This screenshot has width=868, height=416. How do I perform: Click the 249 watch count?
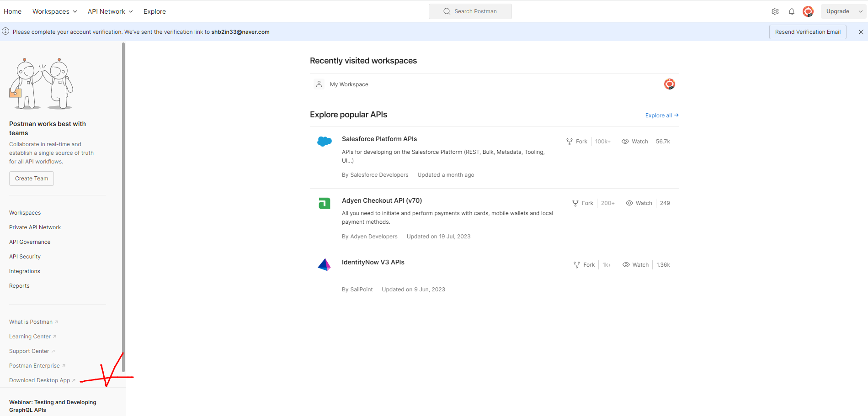[x=665, y=203]
